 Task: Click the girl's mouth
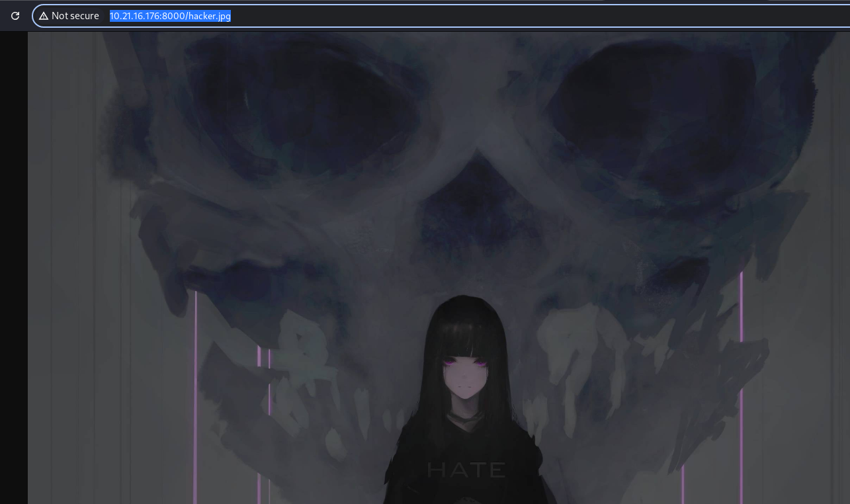[x=466, y=387]
